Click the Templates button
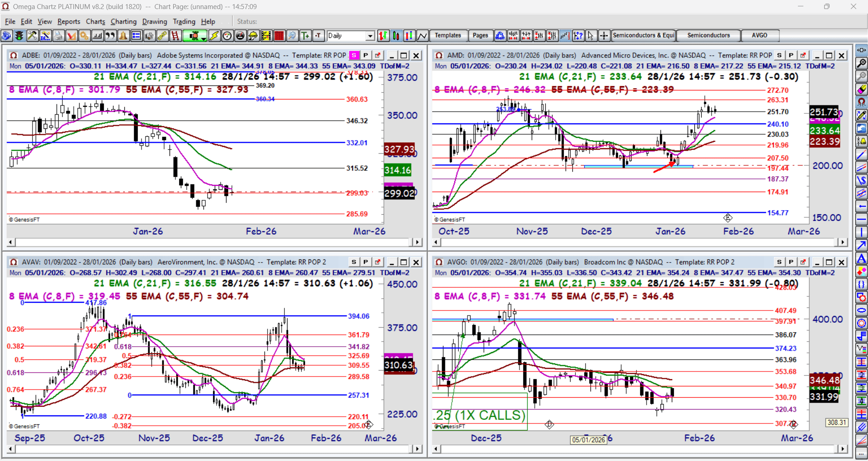868x461 pixels. pos(448,35)
